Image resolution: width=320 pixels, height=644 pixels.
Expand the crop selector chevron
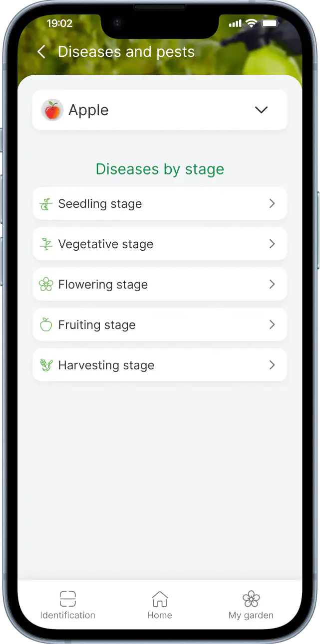pos(262,110)
